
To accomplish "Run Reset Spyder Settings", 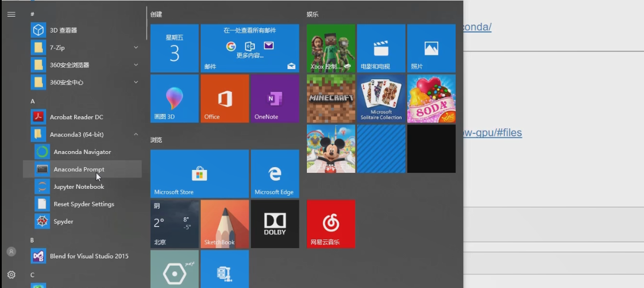I will tap(82, 204).
